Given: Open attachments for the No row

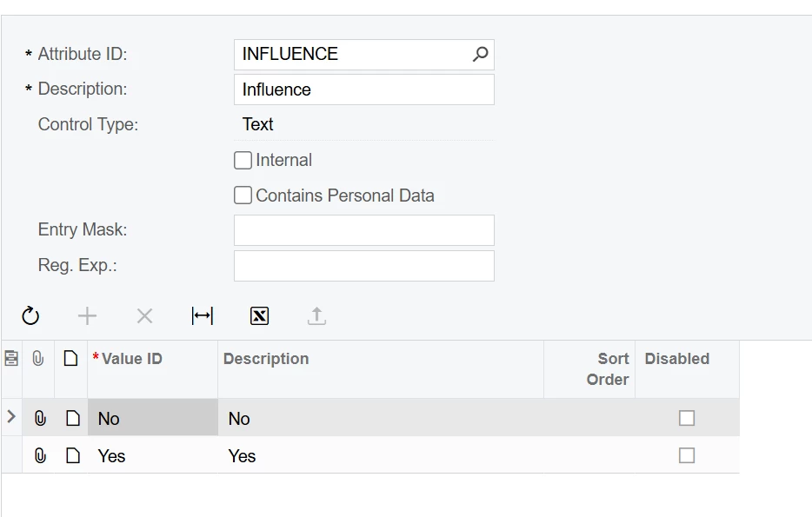Looking at the screenshot, I should (40, 419).
